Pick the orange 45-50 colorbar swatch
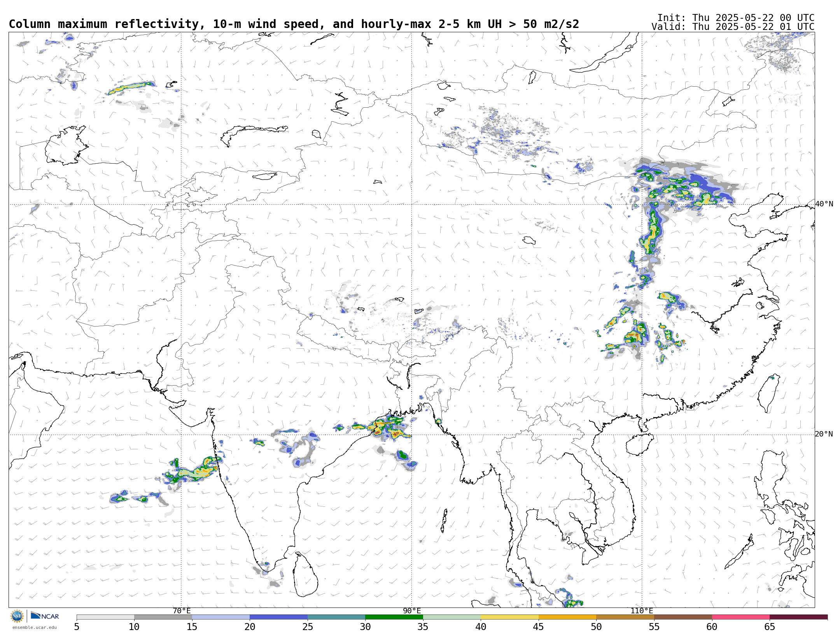Viewport: 840px width, 632px height. (x=567, y=617)
